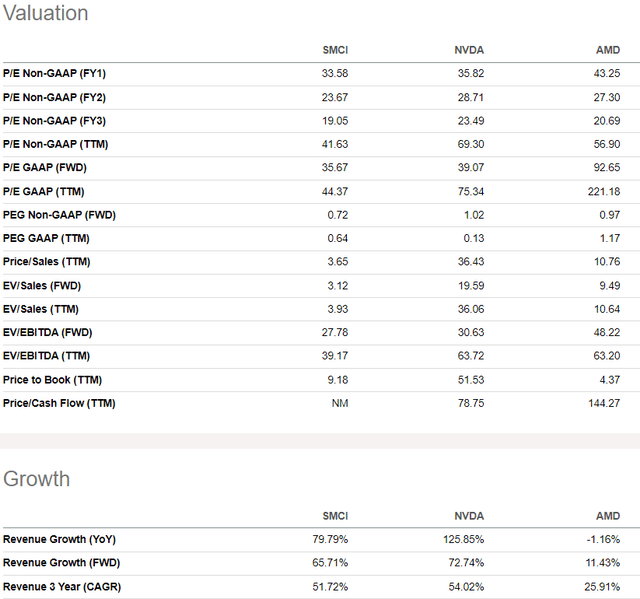Image resolution: width=640 pixels, height=599 pixels.
Task: Select the P/E GAAP (TTM) row label
Action: click(x=44, y=191)
